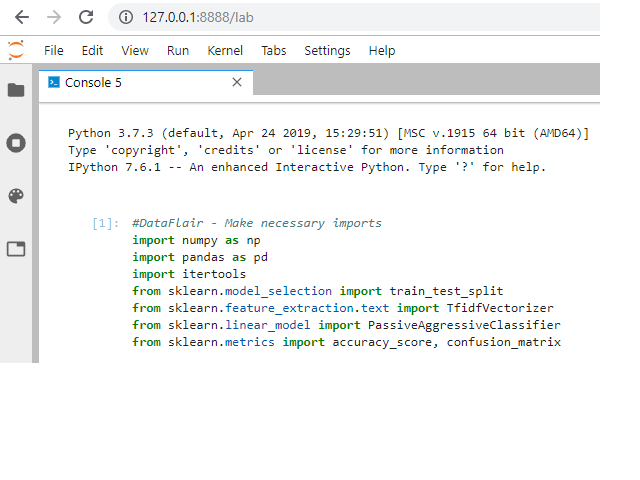640x480 pixels.
Task: Open the Running Terminals and Kernels panel
Action: pyautogui.click(x=16, y=143)
